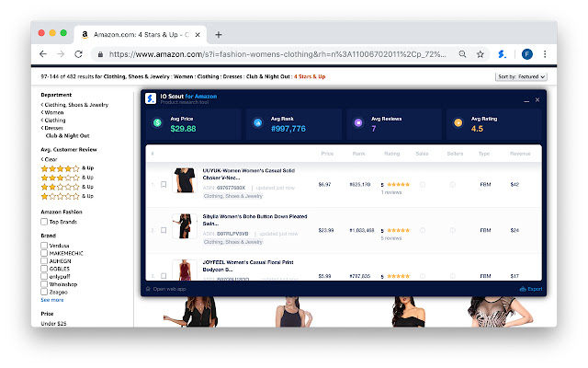This screenshot has width=588, height=368.
Task: Open the web app link in footer
Action: pyautogui.click(x=169, y=289)
